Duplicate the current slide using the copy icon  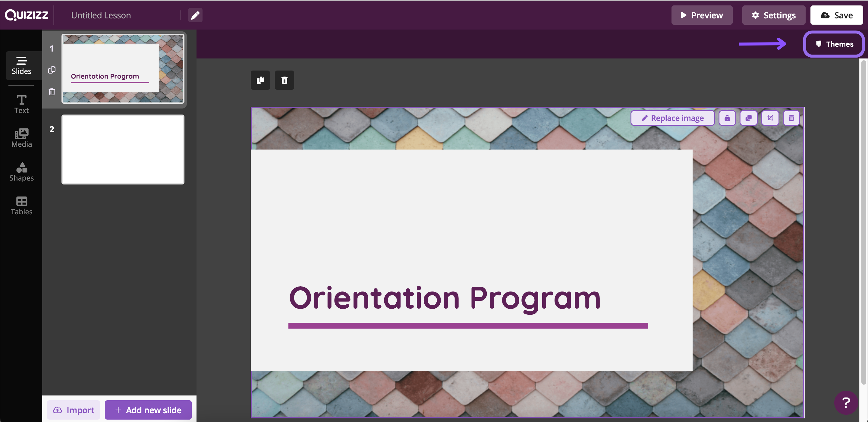click(260, 80)
